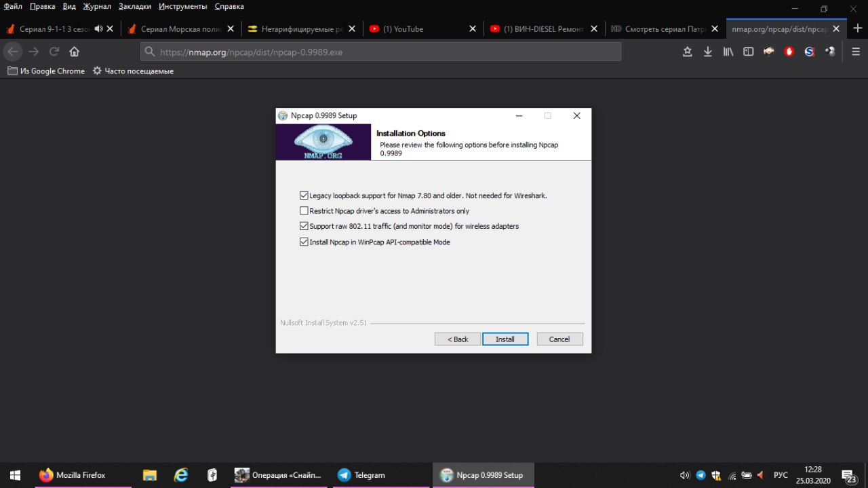The width and height of the screenshot is (868, 488).
Task: Reload the current page
Action: coord(54,52)
